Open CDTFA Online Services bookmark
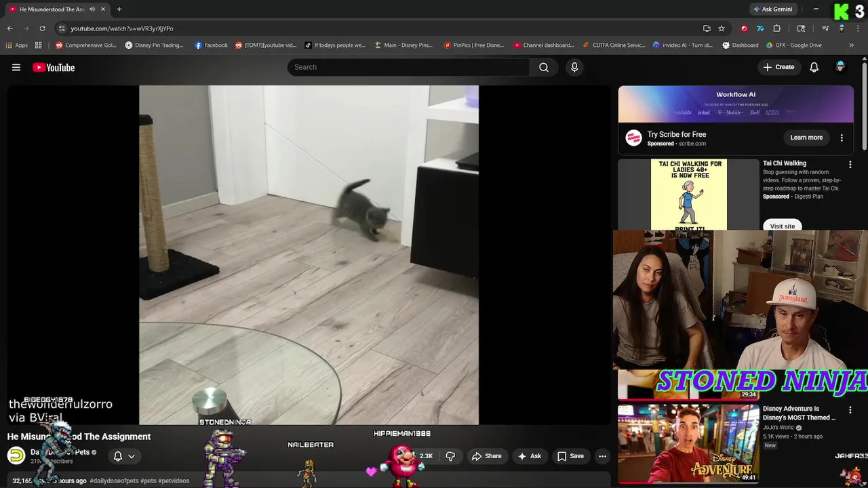 (614, 45)
